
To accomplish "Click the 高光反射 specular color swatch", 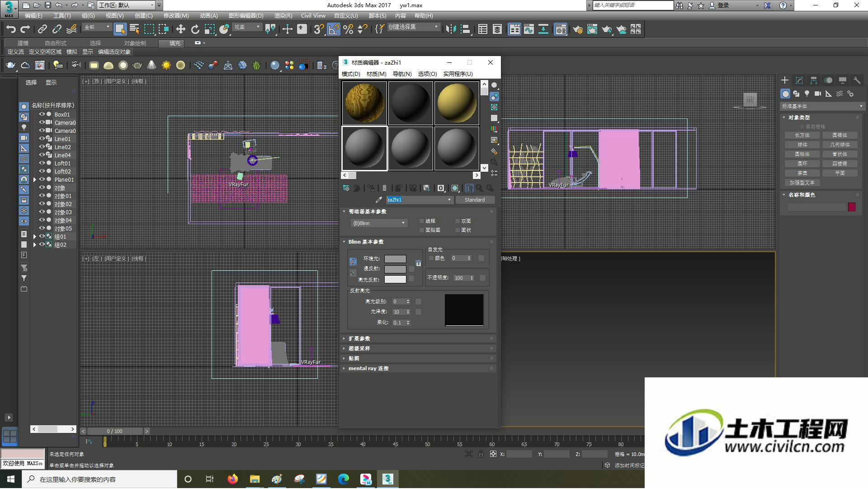I will click(x=395, y=280).
